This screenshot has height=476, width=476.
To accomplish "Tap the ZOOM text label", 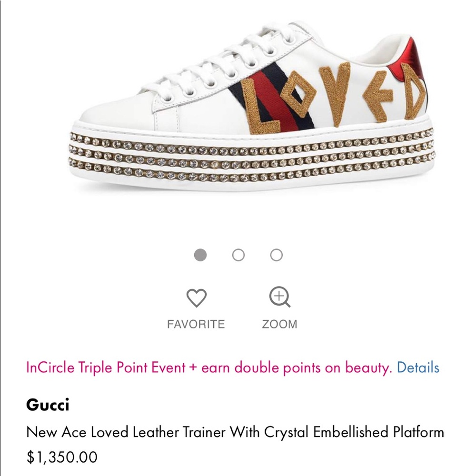I will (279, 324).
